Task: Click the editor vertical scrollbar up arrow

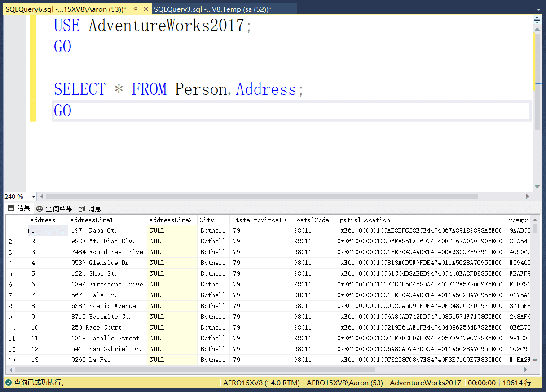Action: [537, 29]
